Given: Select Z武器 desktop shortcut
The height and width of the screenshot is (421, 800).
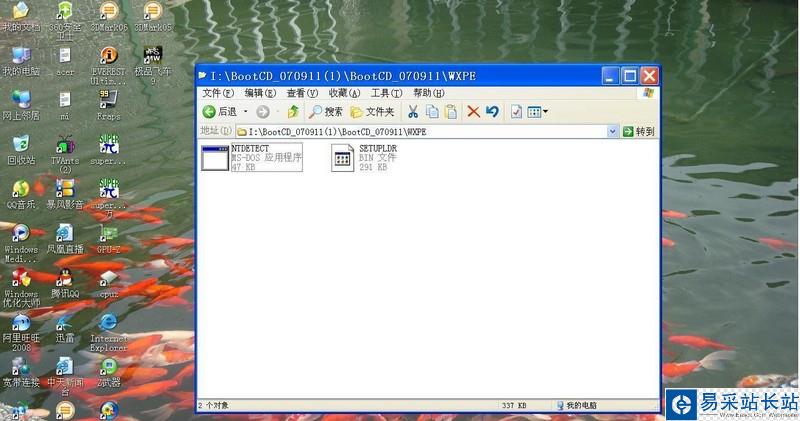Looking at the screenshot, I should click(109, 373).
